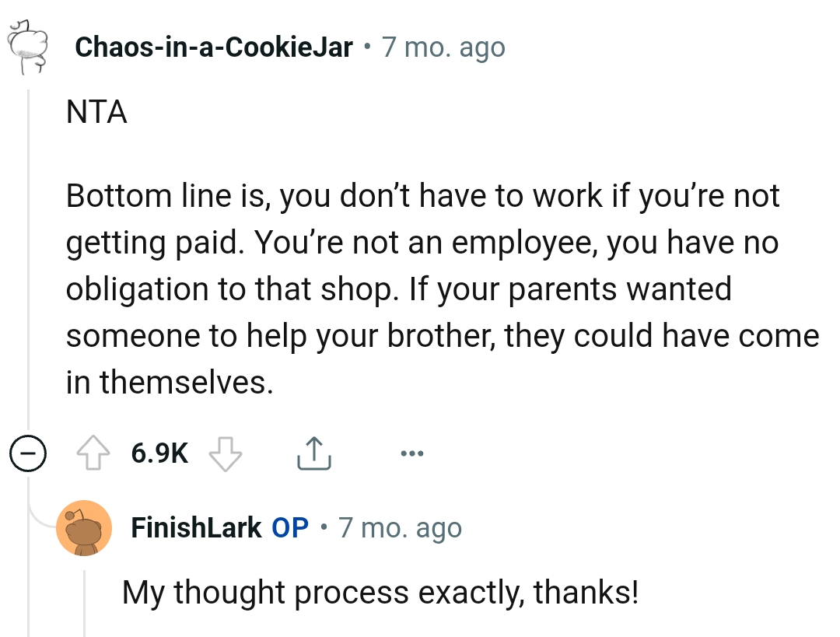The image size is (840, 637).
Task: Share the NTA comment
Action: point(314,453)
